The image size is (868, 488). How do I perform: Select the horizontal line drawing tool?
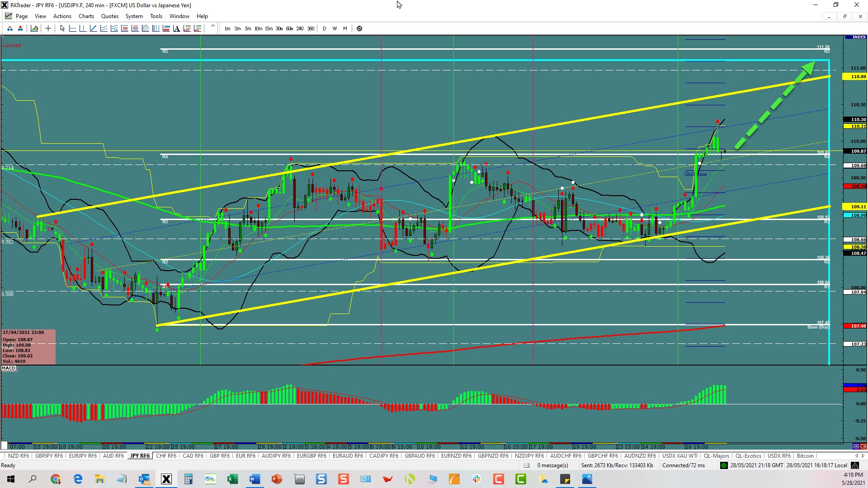click(x=72, y=28)
